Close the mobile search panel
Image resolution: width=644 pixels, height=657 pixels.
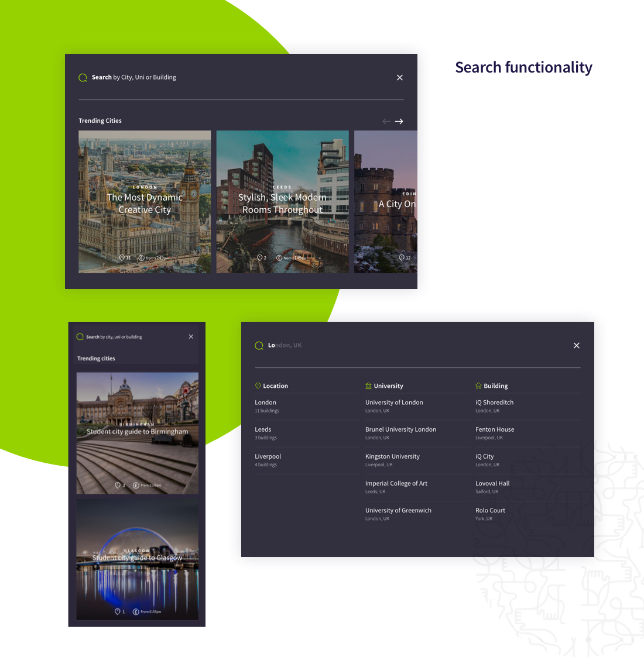coord(191,336)
